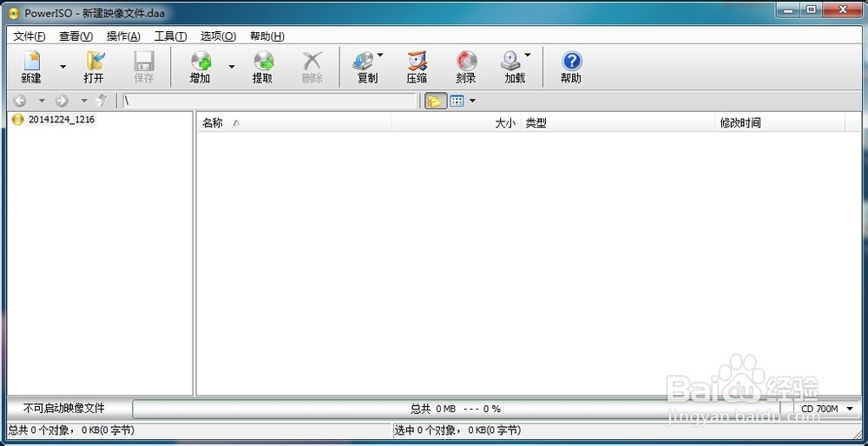Open the Back history dropdown arrow
The width and height of the screenshot is (868, 446).
pos(42,101)
